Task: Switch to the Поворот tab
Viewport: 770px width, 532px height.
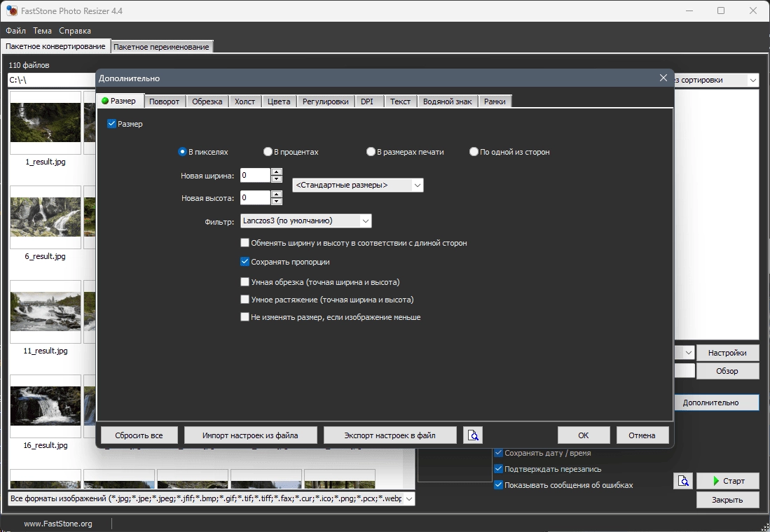Action: [164, 101]
